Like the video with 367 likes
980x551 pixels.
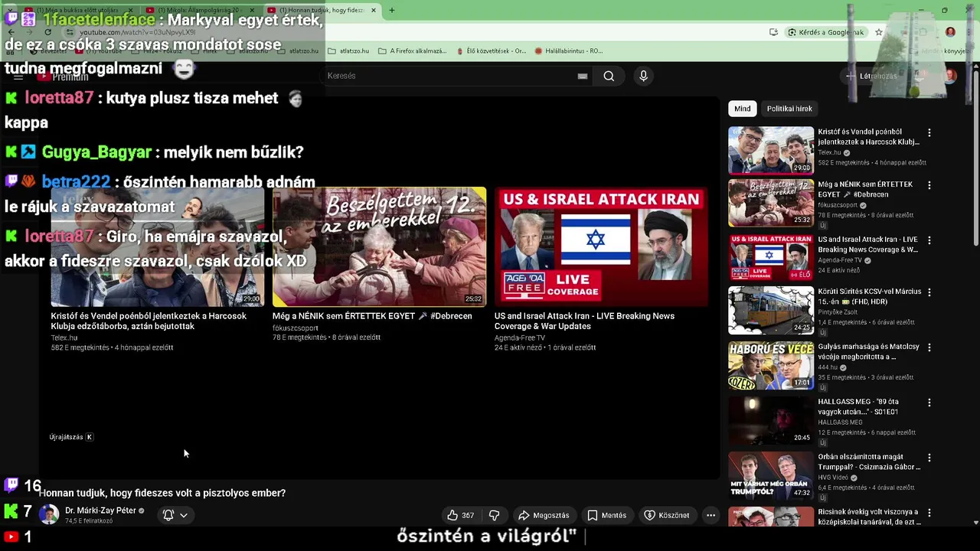click(461, 515)
